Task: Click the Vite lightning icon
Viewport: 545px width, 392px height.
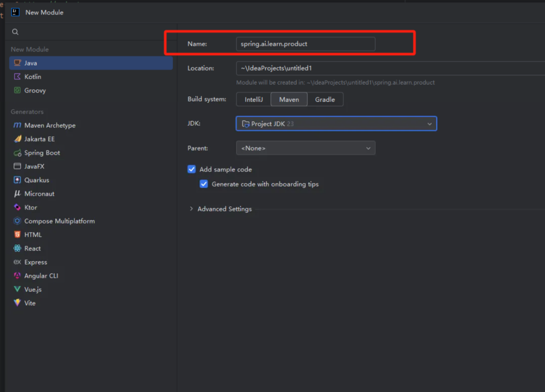Action: [x=17, y=303]
